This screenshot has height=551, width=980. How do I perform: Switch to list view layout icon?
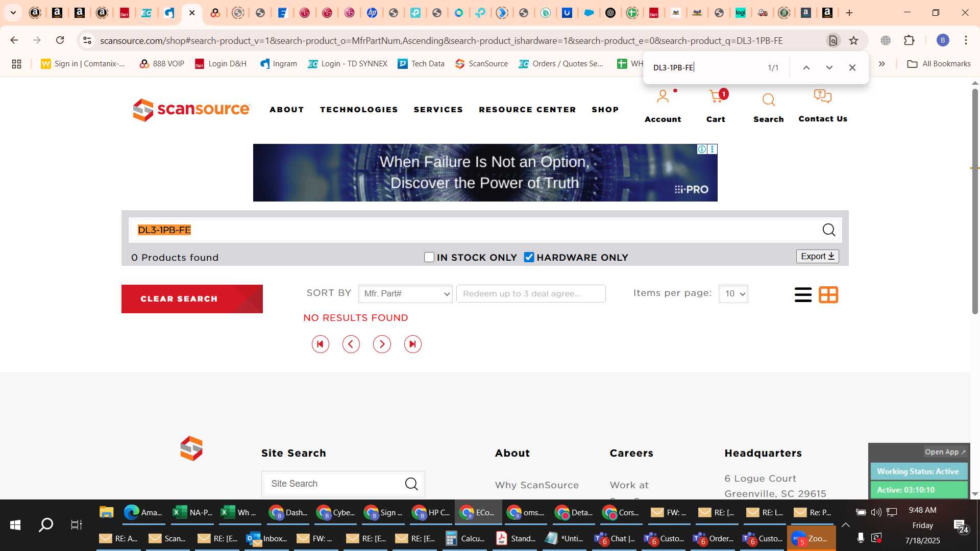[x=803, y=295]
